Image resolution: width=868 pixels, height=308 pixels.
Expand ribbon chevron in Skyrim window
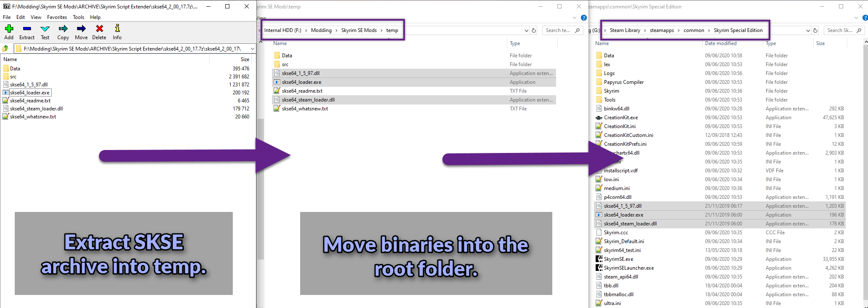pyautogui.click(x=856, y=18)
